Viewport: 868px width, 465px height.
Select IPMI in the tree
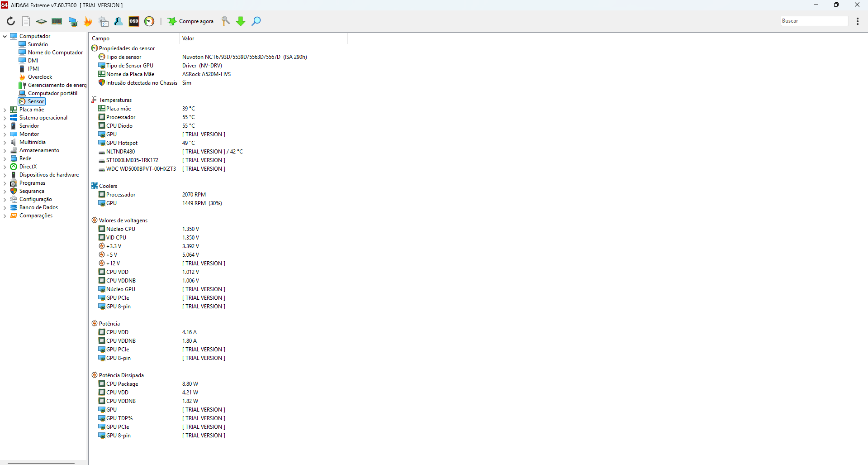[x=28, y=69]
